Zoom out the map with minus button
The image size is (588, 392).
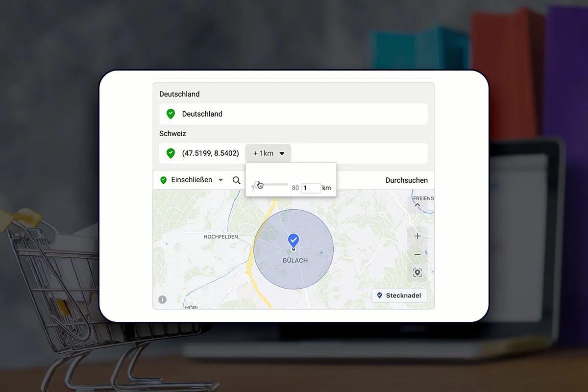(417, 254)
